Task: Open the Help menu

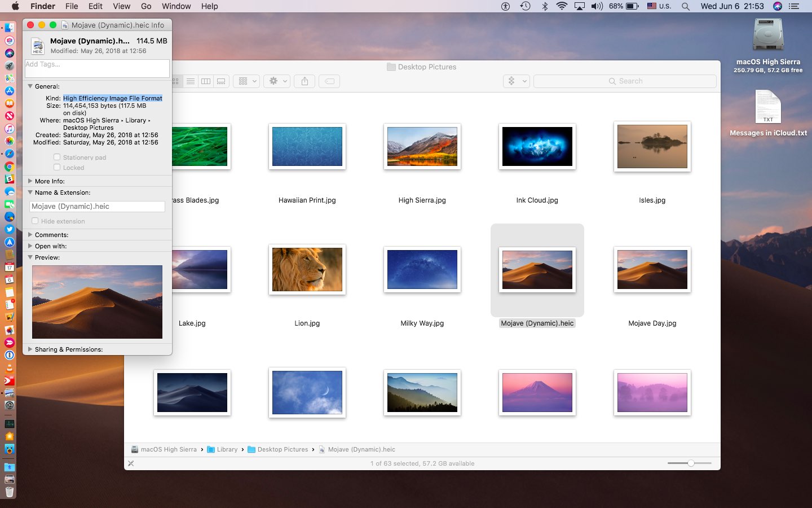Action: pos(210,6)
